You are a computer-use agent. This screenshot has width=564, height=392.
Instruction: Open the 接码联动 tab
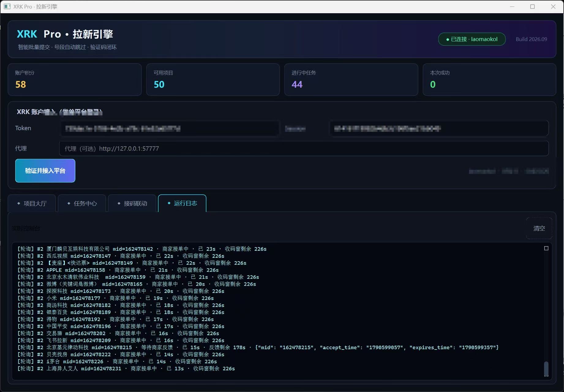[132, 203]
